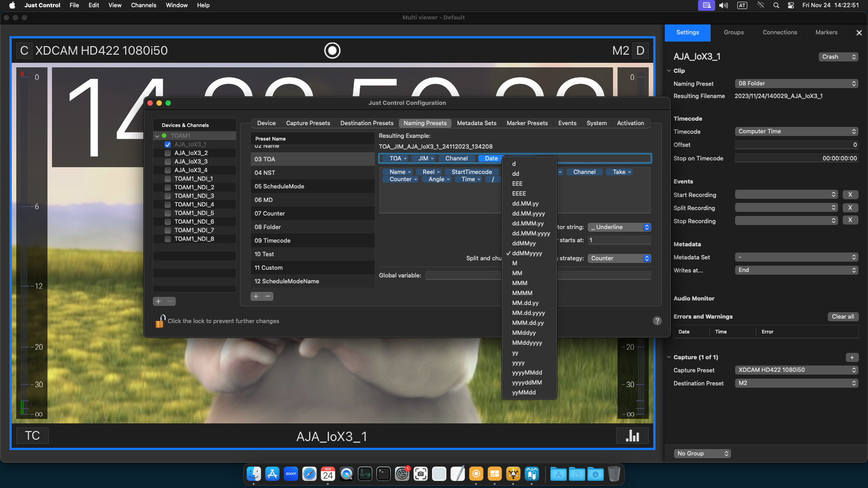Open the Writes at End dropdown
This screenshot has width=868, height=488.
pos(797,270)
